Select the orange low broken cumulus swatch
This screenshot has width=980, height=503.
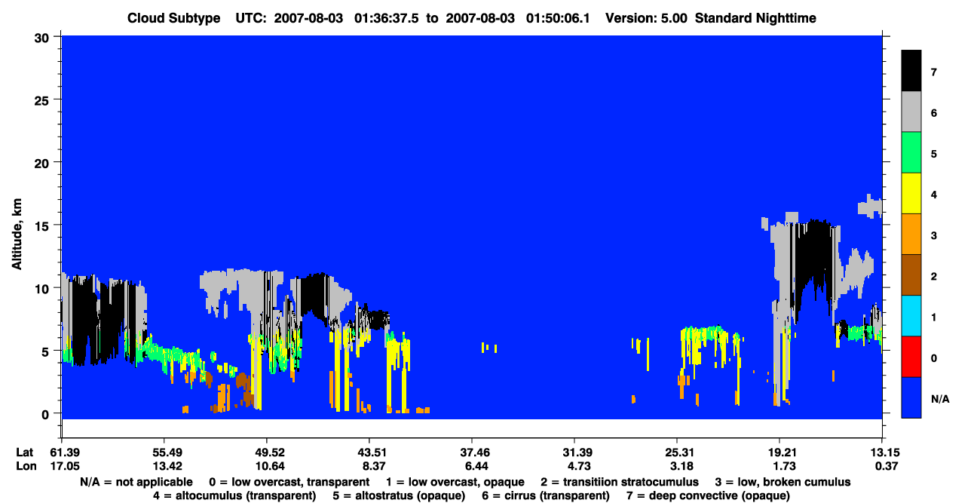click(911, 235)
